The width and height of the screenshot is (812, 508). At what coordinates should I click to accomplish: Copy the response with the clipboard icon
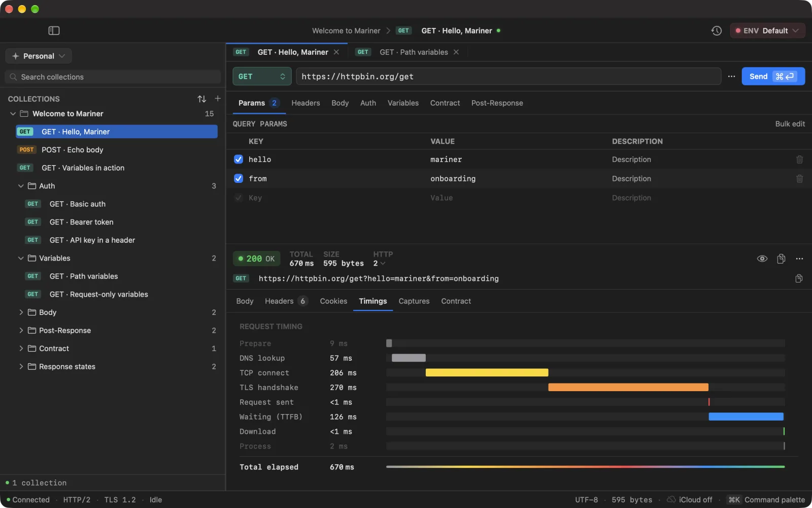781,259
